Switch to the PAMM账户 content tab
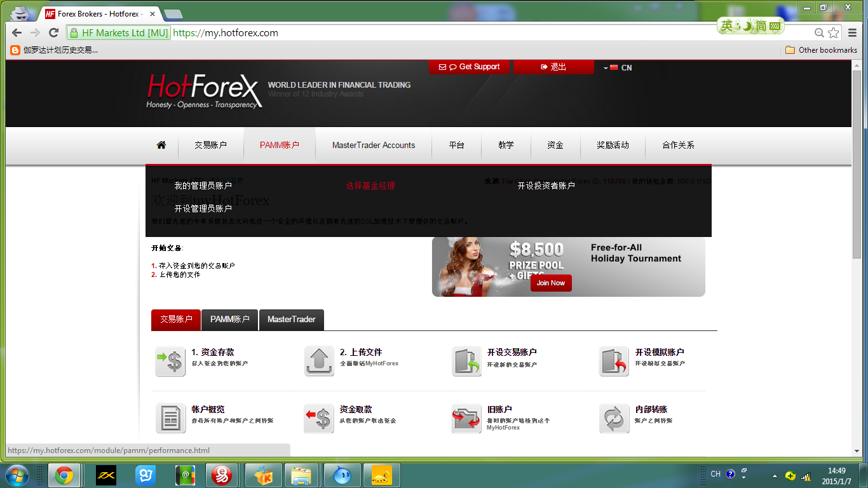Image resolution: width=868 pixels, height=488 pixels. [x=230, y=320]
